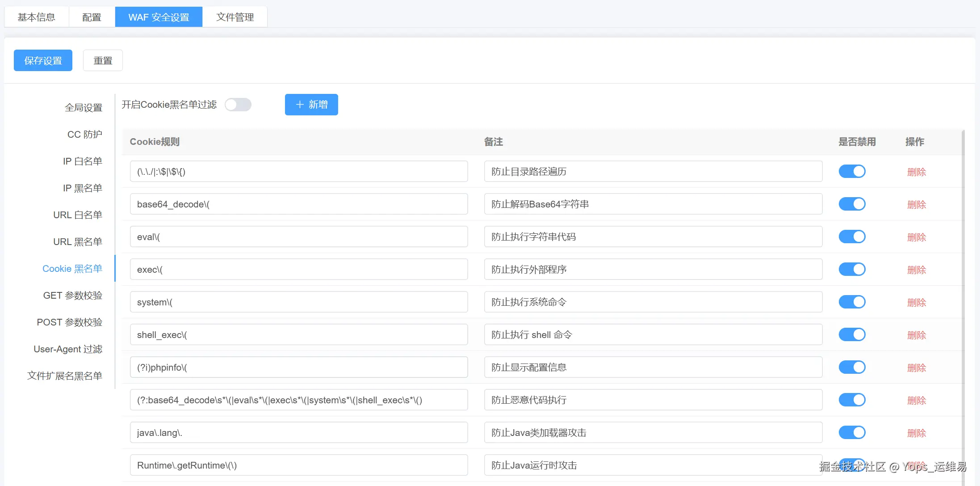980x486 pixels.
Task: Delete the system\( cookie rule
Action: coord(916,303)
